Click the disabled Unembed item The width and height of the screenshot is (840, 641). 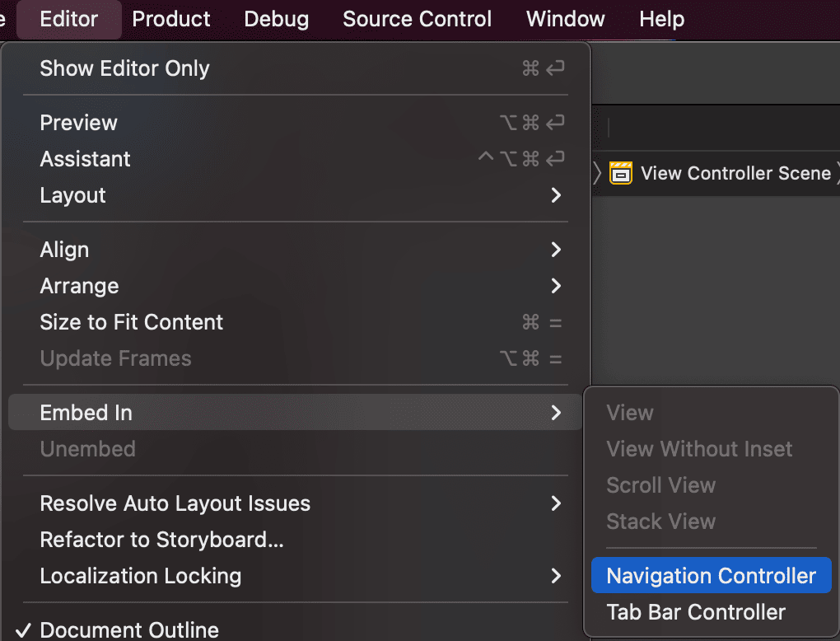(x=296, y=448)
